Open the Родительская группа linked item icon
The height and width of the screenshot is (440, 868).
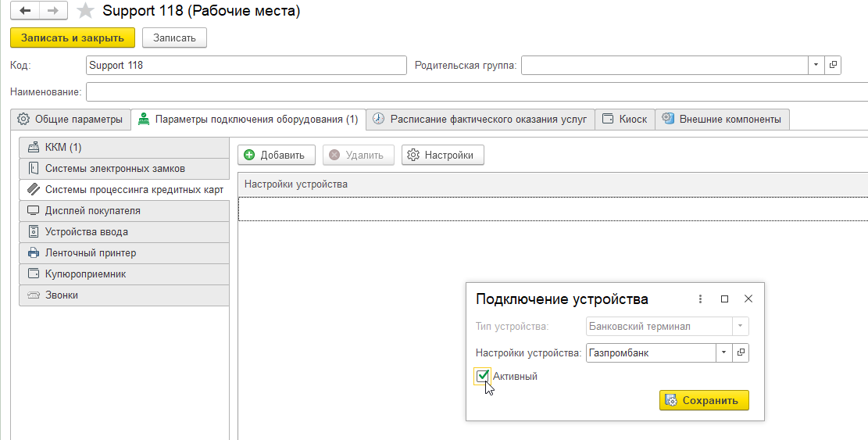pyautogui.click(x=833, y=66)
